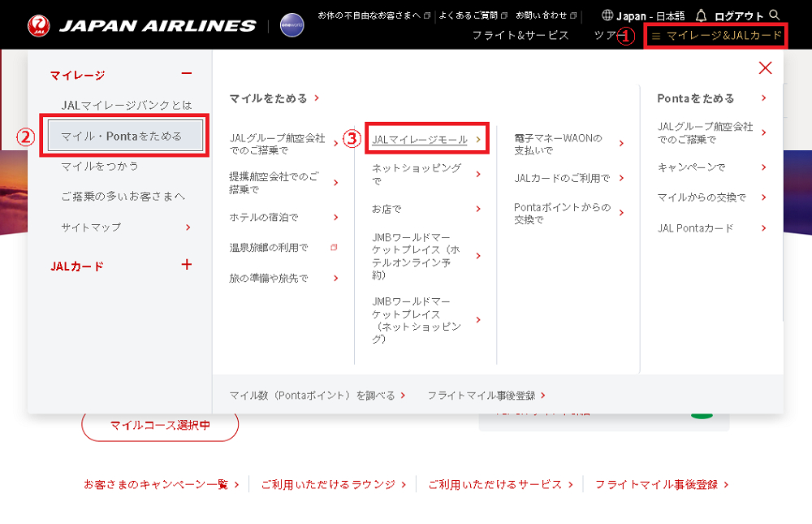Open お体の不自由なお客さまへ link
812x524 pixels.
pyautogui.click(x=374, y=15)
